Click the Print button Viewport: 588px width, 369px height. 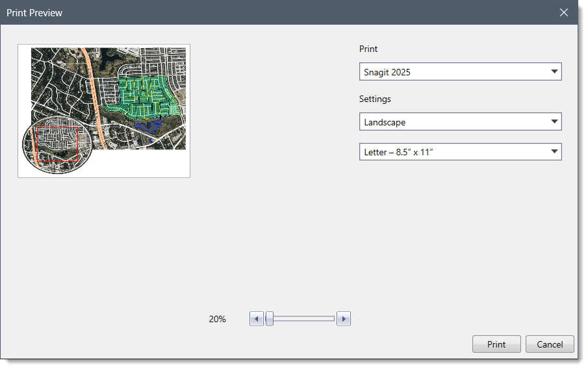coord(496,344)
